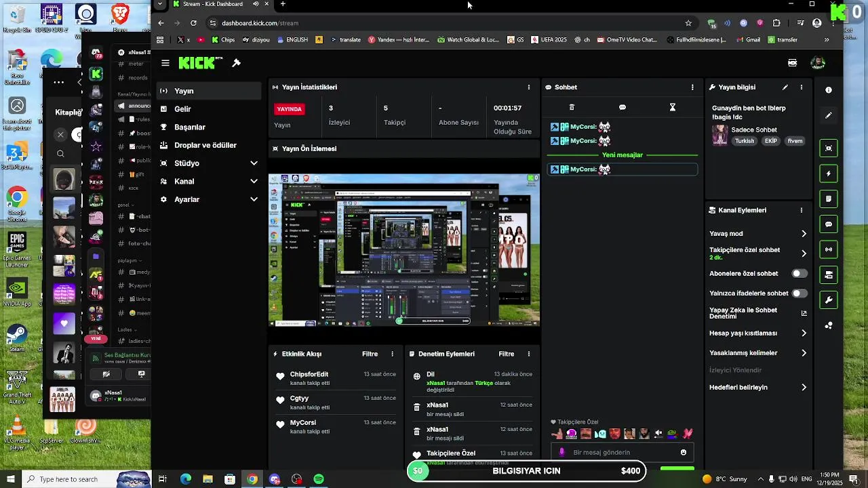
Task: Click the Turkish tag in Yayın bilgisi
Action: 745,141
